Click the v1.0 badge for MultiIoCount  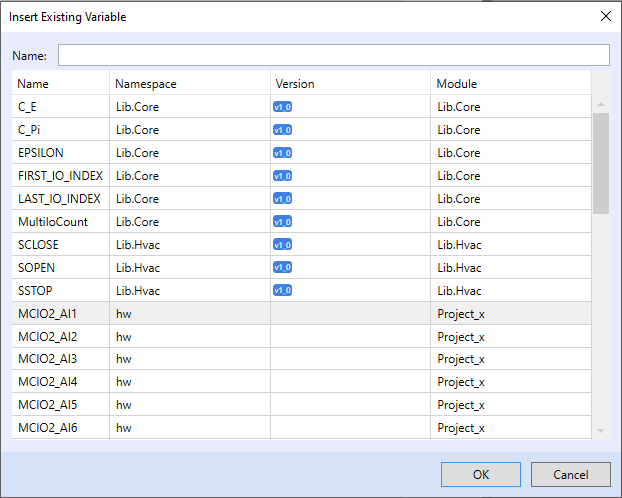point(282,221)
